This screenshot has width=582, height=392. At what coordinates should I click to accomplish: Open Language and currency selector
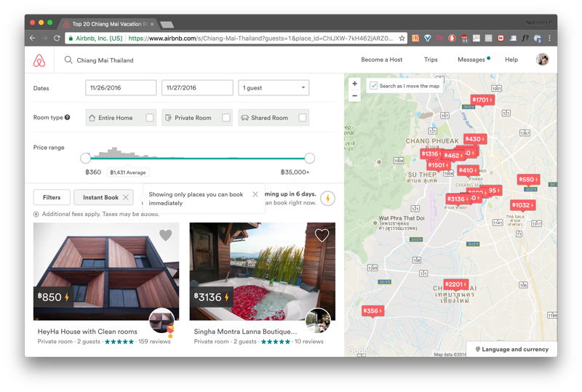pos(512,349)
